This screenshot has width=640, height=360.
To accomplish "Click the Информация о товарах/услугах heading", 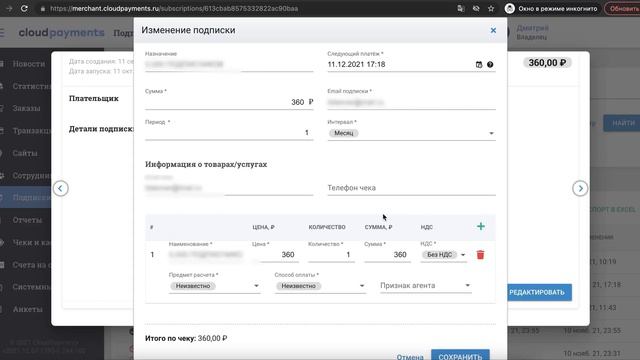I will pos(206,164).
